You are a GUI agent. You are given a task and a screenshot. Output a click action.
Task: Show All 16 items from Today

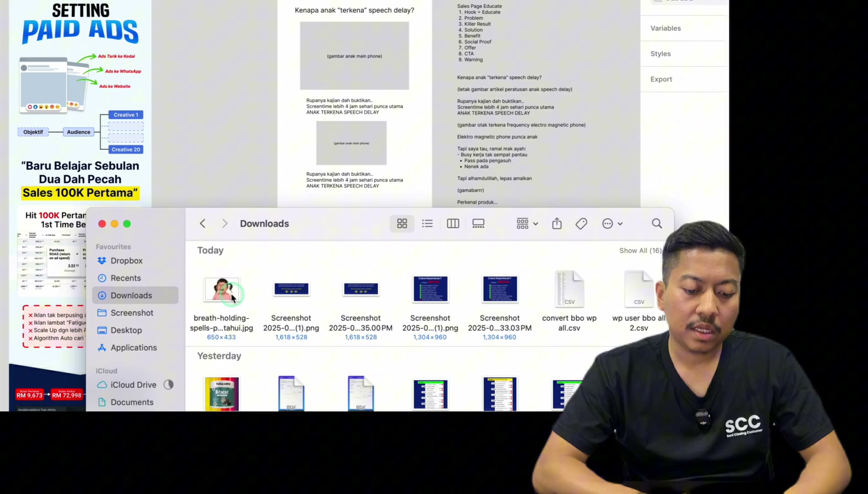[x=640, y=251]
